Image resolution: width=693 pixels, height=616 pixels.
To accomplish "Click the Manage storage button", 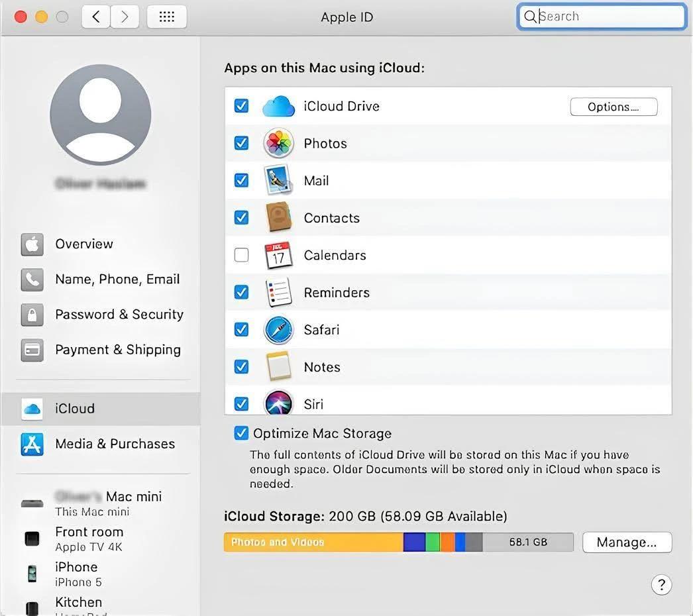I will coord(627,542).
